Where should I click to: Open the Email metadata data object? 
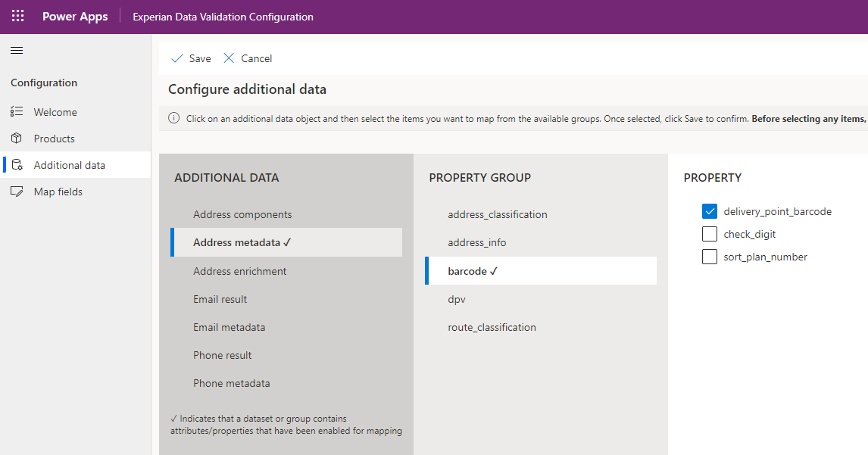229,326
